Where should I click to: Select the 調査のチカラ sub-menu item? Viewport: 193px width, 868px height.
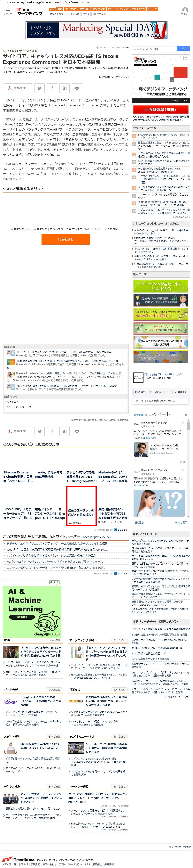tap(57, 14)
